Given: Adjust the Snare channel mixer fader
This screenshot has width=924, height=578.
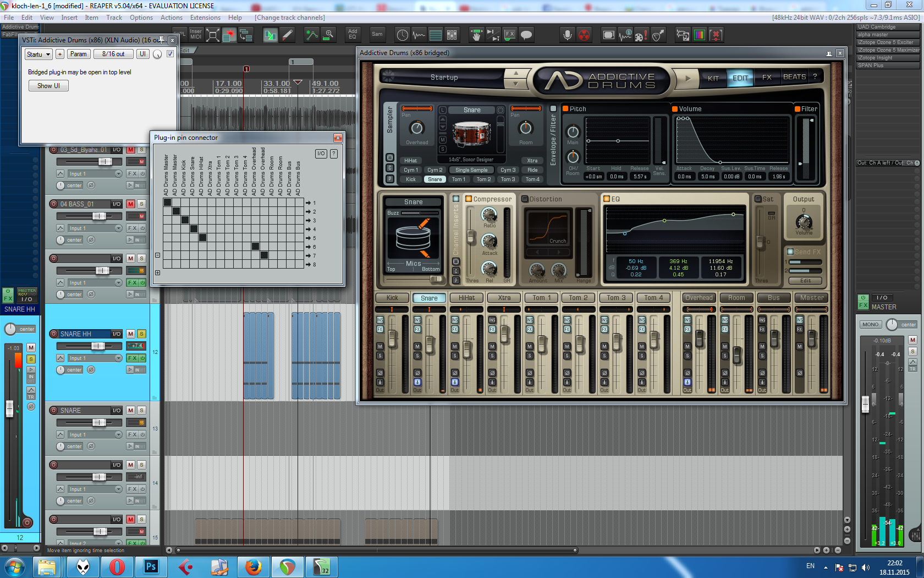Looking at the screenshot, I should point(430,345).
